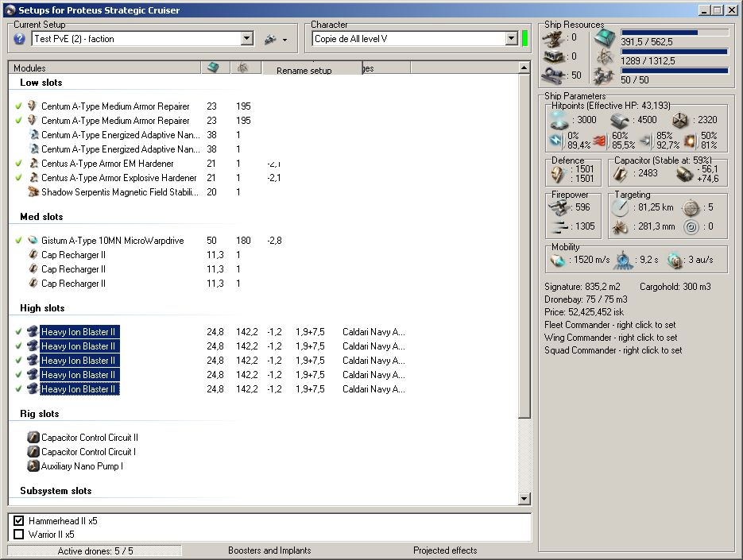Image resolution: width=743 pixels, height=560 pixels.
Task: Click the setup tools wrench icon
Action: (x=270, y=39)
